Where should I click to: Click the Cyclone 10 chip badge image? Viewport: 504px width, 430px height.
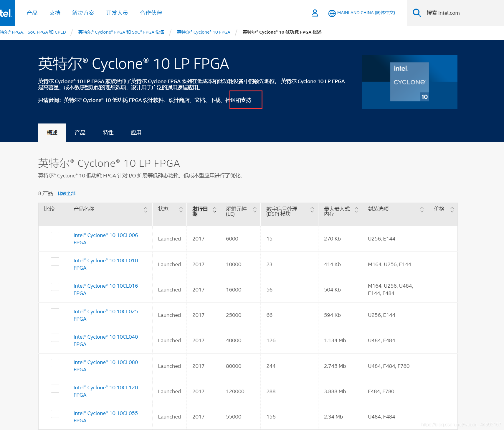(409, 82)
